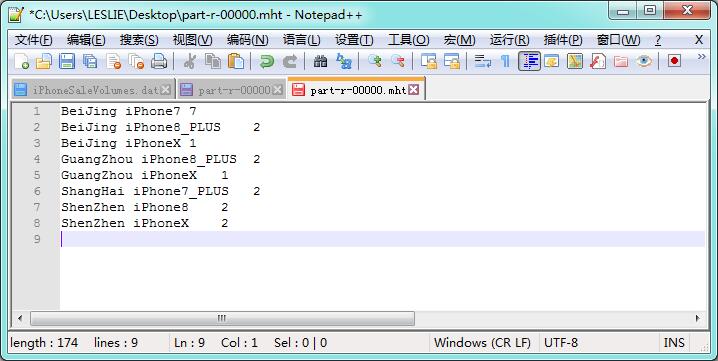Click line 'ShenZhen iPhone8 2'
718x361 pixels.
tap(145, 208)
